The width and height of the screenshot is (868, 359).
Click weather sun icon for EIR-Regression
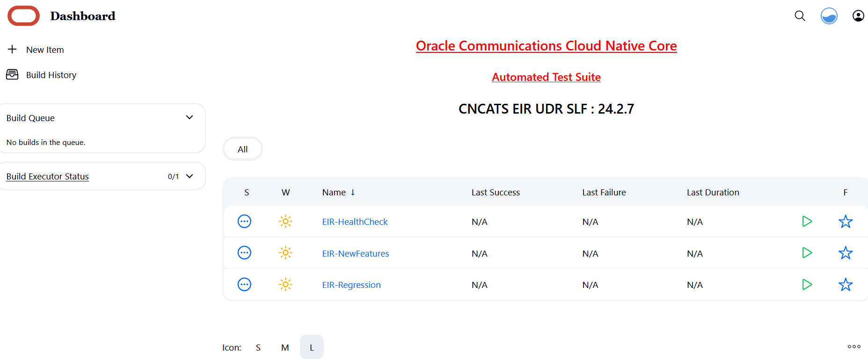click(x=285, y=284)
